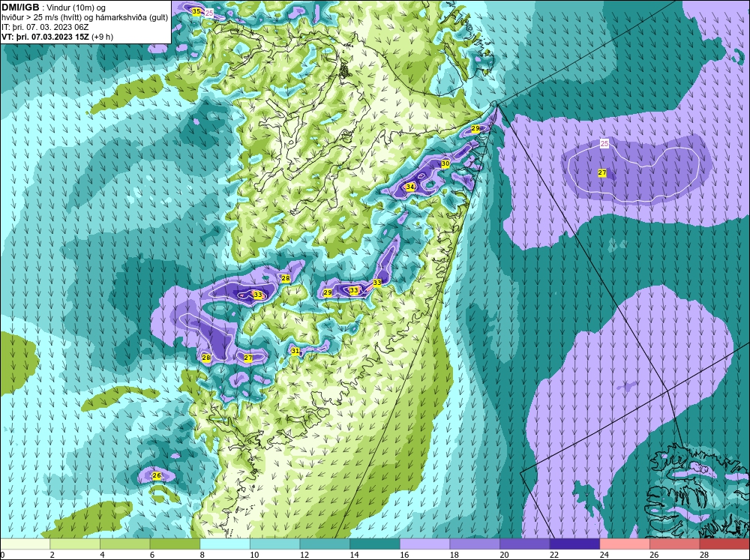The width and height of the screenshot is (750, 560).
Task: Click the legend tick label "8"
Action: pyautogui.click(x=202, y=555)
